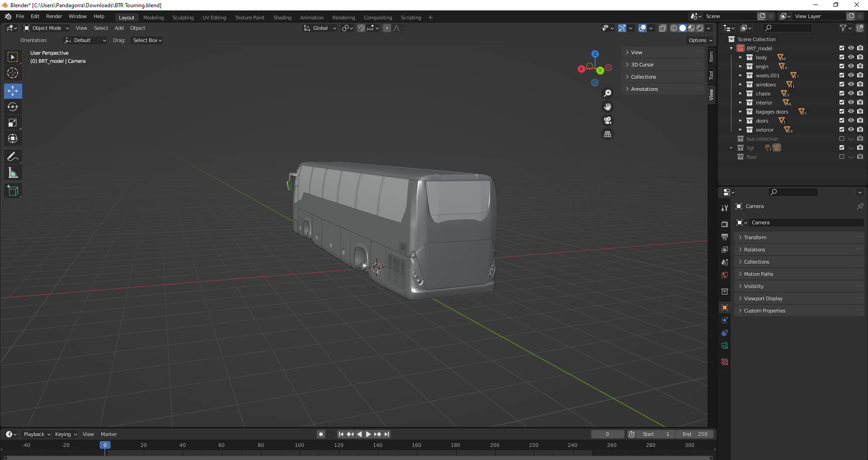The height and width of the screenshot is (460, 868).
Task: Click the Options button in viewport header
Action: point(700,40)
